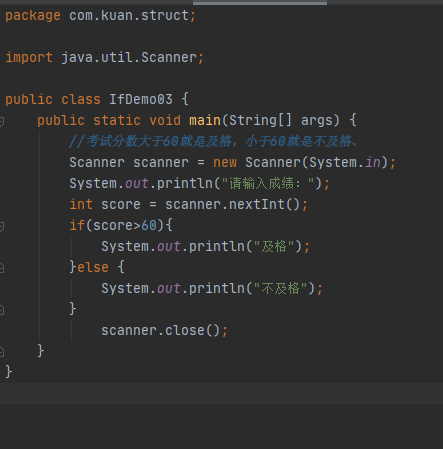Collapse the else block fold marker
This screenshot has width=443, height=449.
click(1, 268)
